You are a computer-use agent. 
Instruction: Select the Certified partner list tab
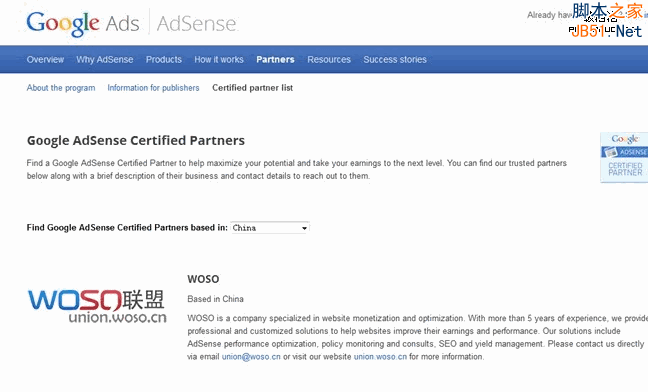pos(253,88)
